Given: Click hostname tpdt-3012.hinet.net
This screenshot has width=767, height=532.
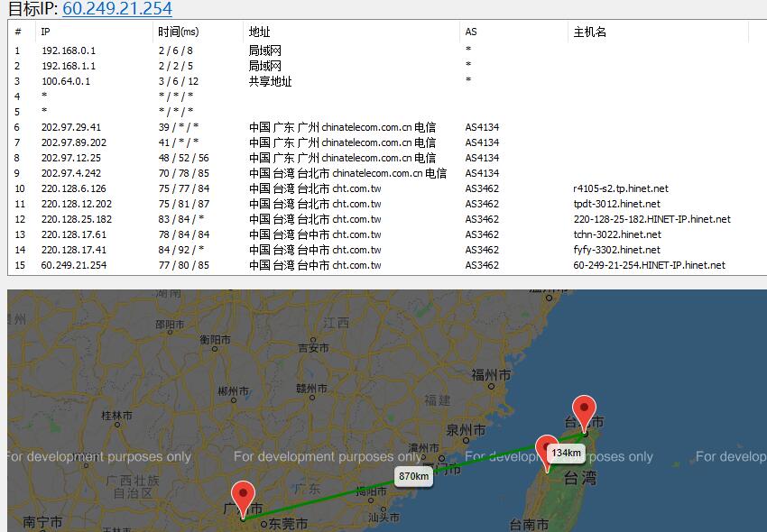Looking at the screenshot, I should 617,204.
